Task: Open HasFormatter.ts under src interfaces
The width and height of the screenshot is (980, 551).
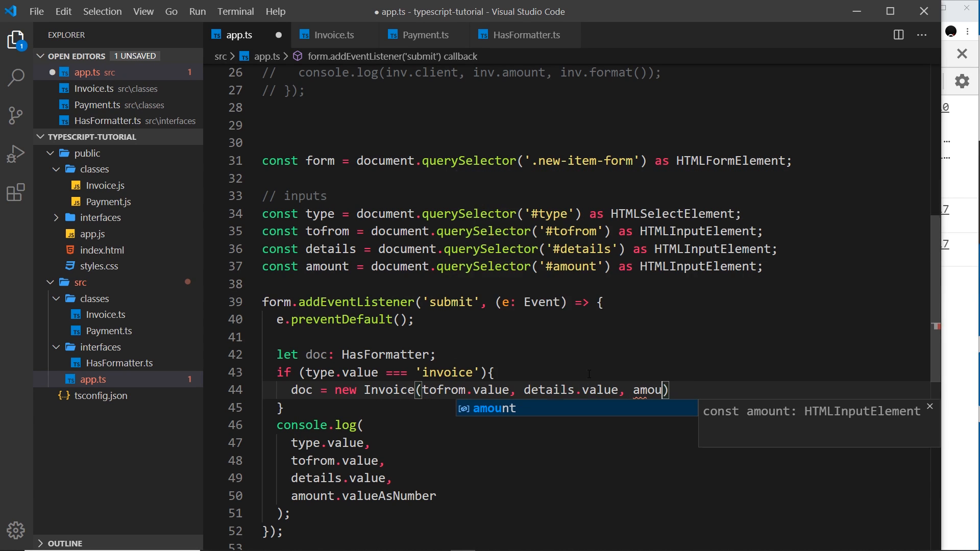Action: 119,363
